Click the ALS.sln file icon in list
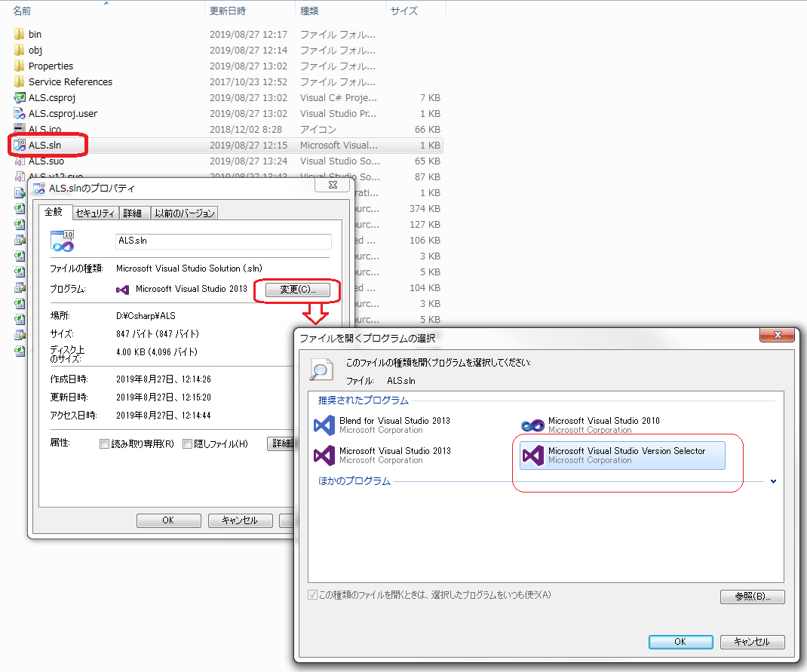The image size is (807, 672). click(20, 145)
